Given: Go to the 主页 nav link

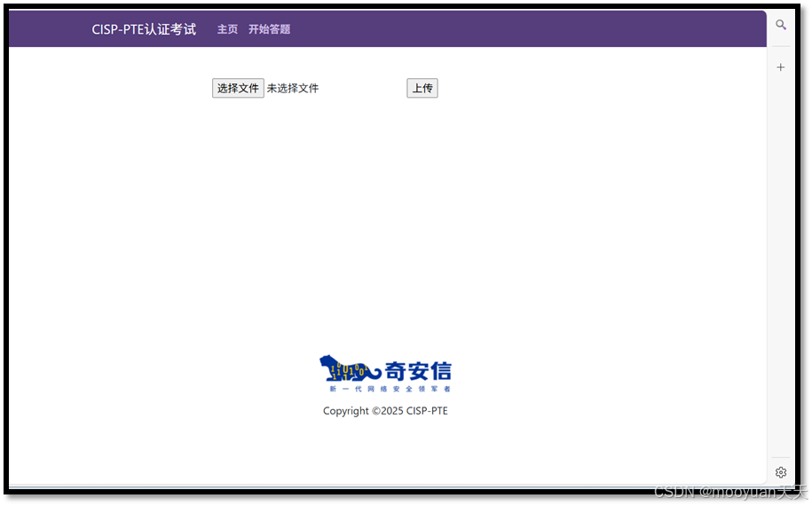Looking at the screenshot, I should (227, 29).
